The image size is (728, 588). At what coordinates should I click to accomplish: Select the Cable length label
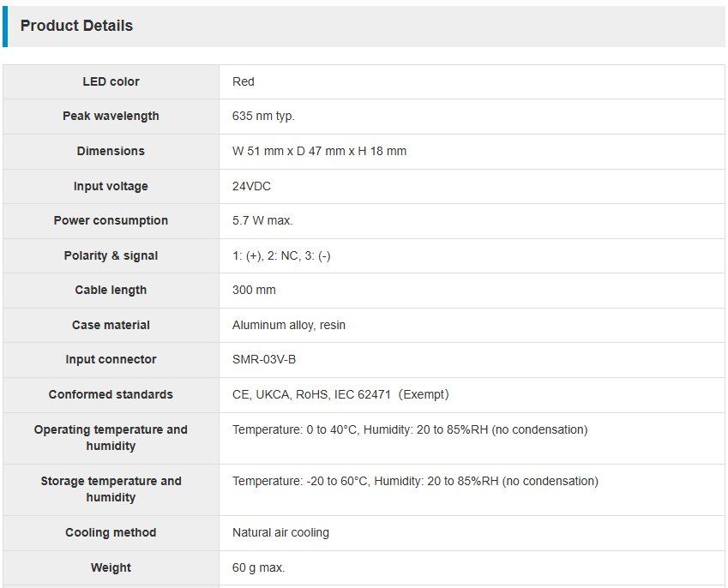click(111, 290)
